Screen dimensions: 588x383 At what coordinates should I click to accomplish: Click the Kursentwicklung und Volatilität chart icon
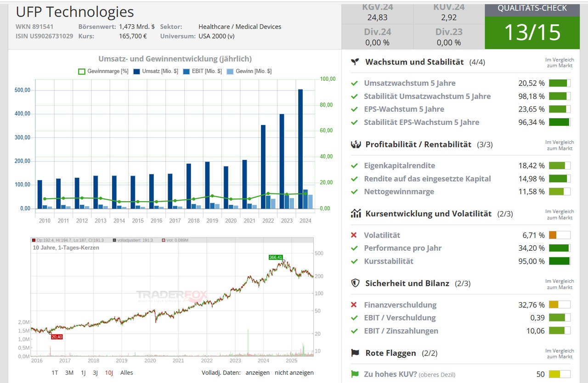pyautogui.click(x=355, y=214)
